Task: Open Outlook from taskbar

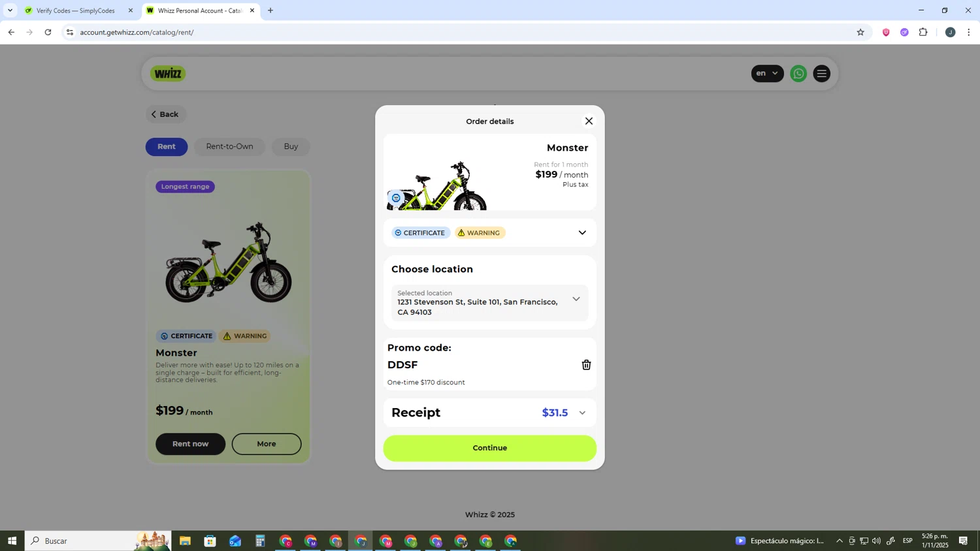Action: click(235, 541)
